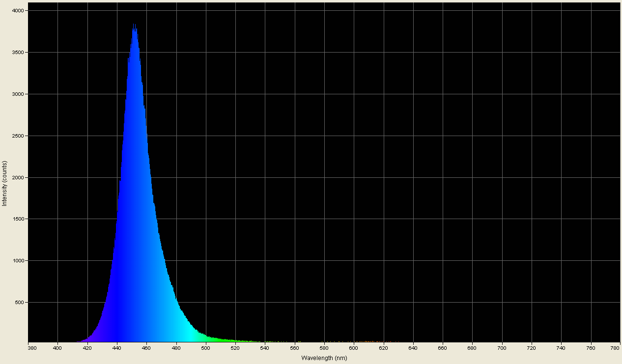Click the 380 wavelength tick label
The height and width of the screenshot is (364, 622).
click(x=31, y=347)
